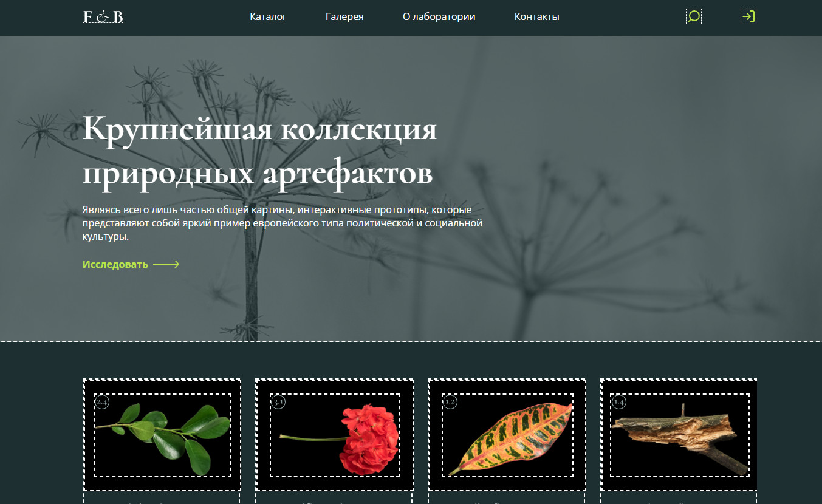
Task: Click the paragraph starting with Являясь всего
Action: [283, 223]
